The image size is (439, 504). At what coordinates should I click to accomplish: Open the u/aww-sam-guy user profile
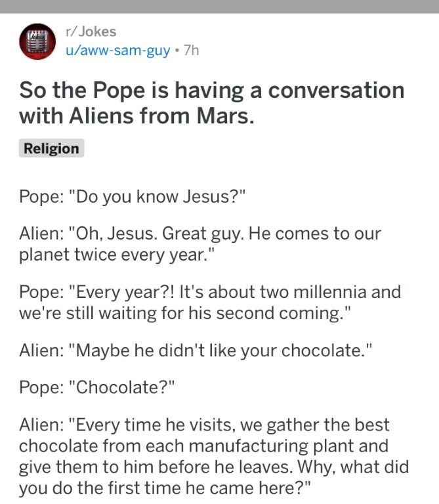tap(118, 51)
